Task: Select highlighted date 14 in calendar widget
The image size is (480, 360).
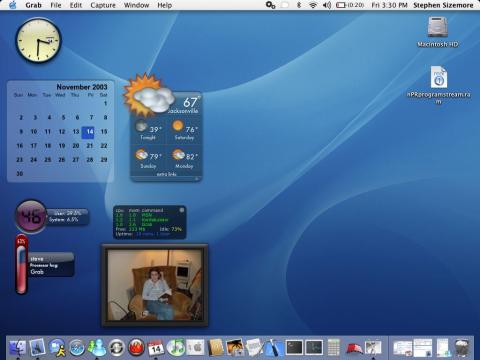Action: click(88, 132)
